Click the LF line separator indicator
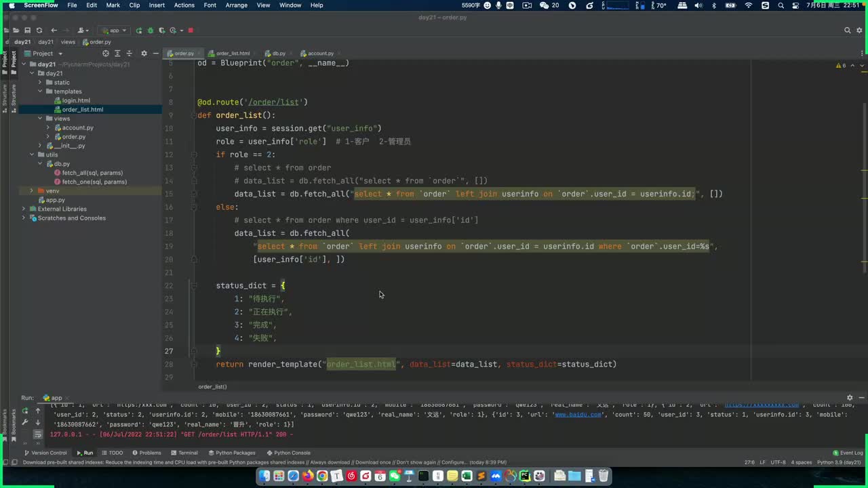 tap(763, 462)
